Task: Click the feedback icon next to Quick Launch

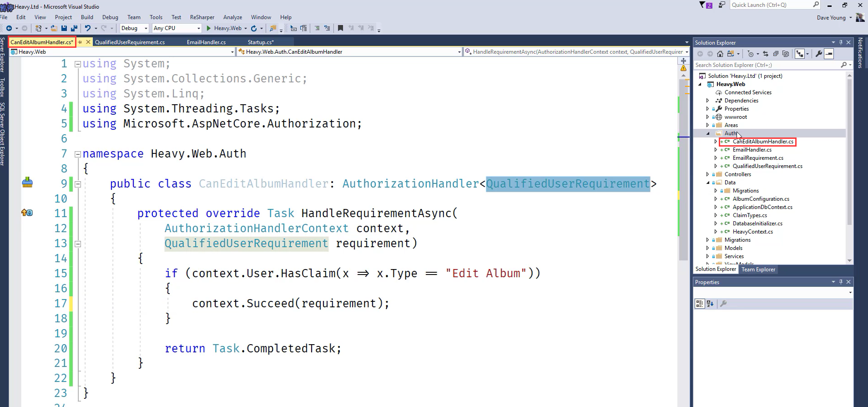Action: click(x=722, y=5)
